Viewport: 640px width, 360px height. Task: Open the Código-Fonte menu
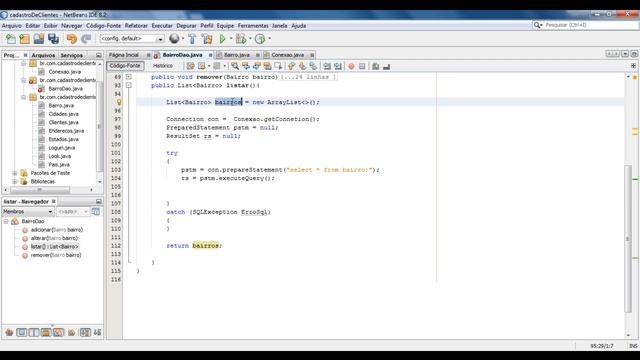[x=103, y=26]
